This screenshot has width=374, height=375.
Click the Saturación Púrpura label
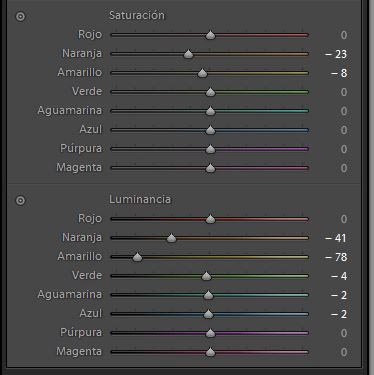pyautogui.click(x=81, y=148)
